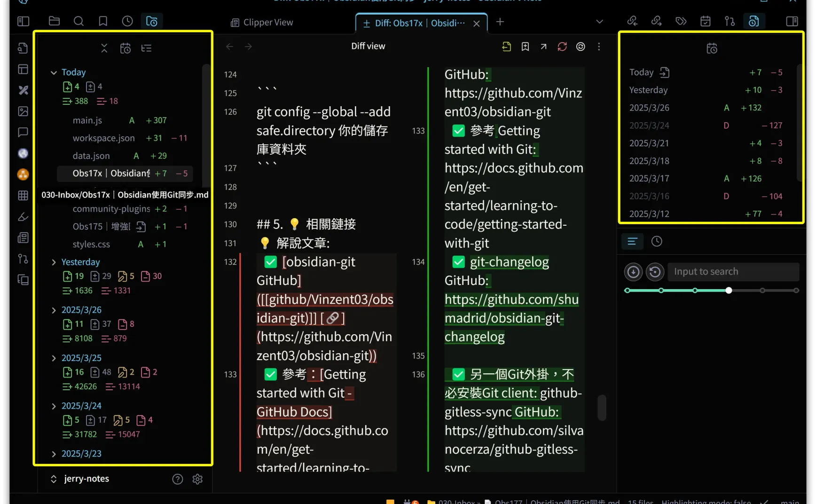This screenshot has height=504, width=816.
Task: Click the circular smiley icon in Diff view header
Action: 581,47
